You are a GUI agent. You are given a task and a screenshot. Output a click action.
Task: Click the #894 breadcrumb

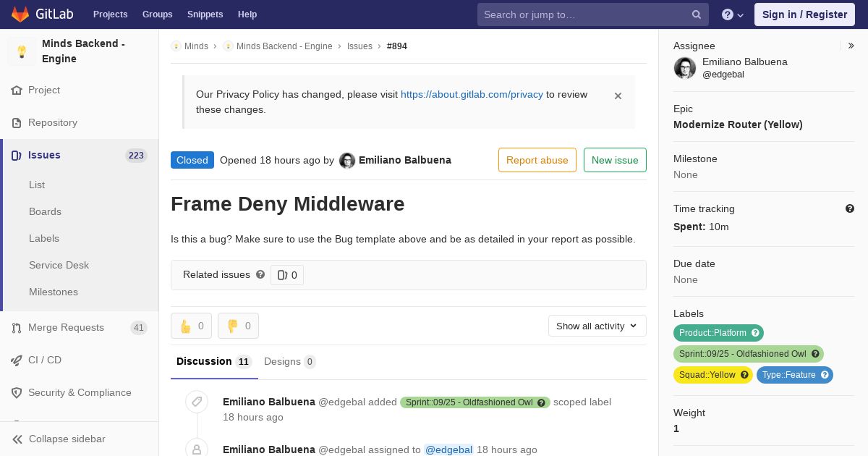(x=397, y=46)
